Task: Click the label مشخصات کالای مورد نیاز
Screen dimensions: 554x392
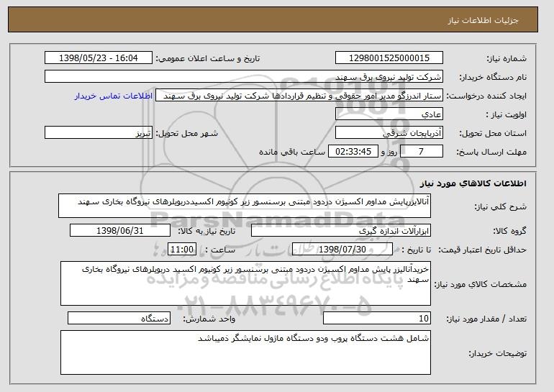Action: coord(480,284)
